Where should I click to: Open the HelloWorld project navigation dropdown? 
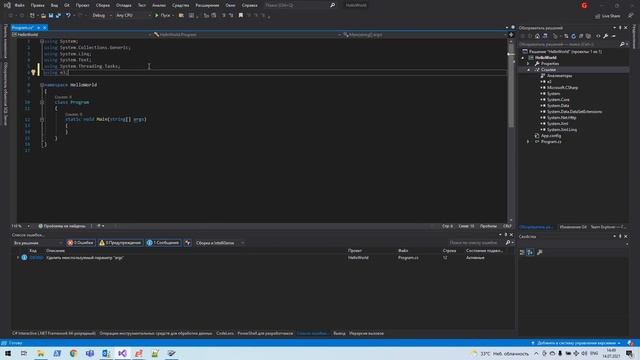click(x=82, y=35)
